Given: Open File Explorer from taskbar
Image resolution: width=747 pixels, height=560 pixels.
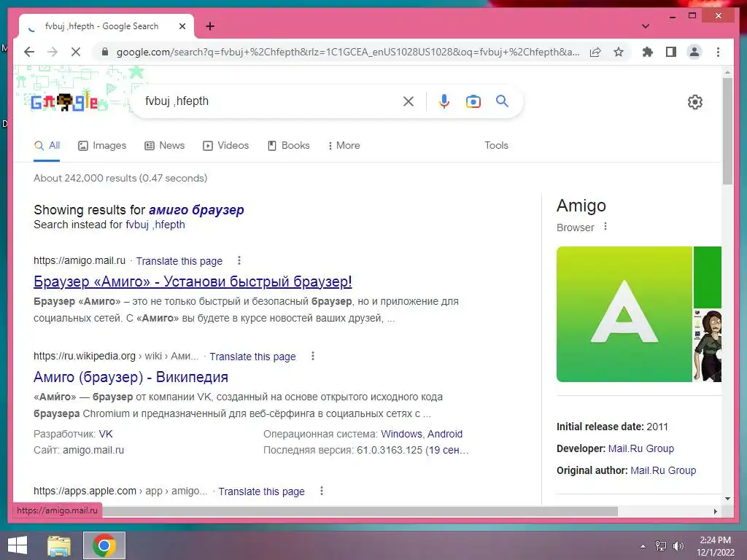Looking at the screenshot, I should coord(59,545).
